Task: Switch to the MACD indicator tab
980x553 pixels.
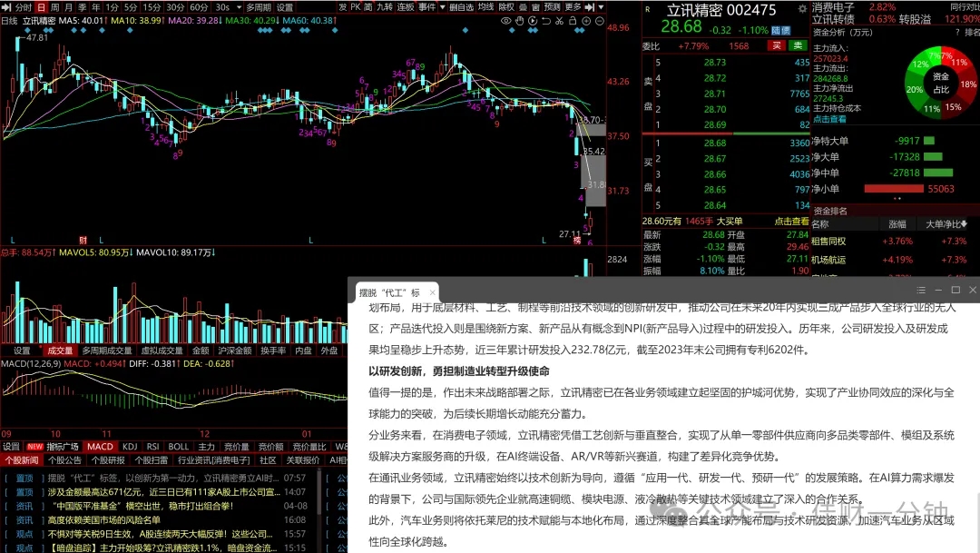Action: click(100, 447)
